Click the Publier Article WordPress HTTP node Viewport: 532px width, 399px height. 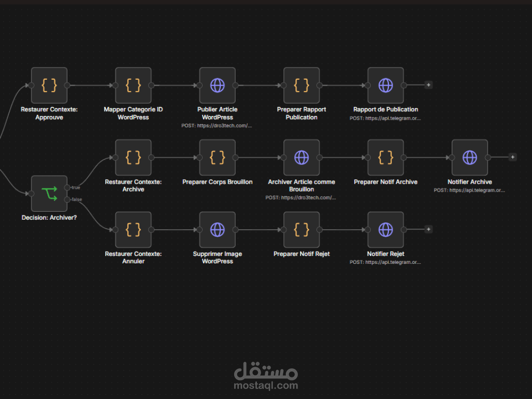coord(218,85)
